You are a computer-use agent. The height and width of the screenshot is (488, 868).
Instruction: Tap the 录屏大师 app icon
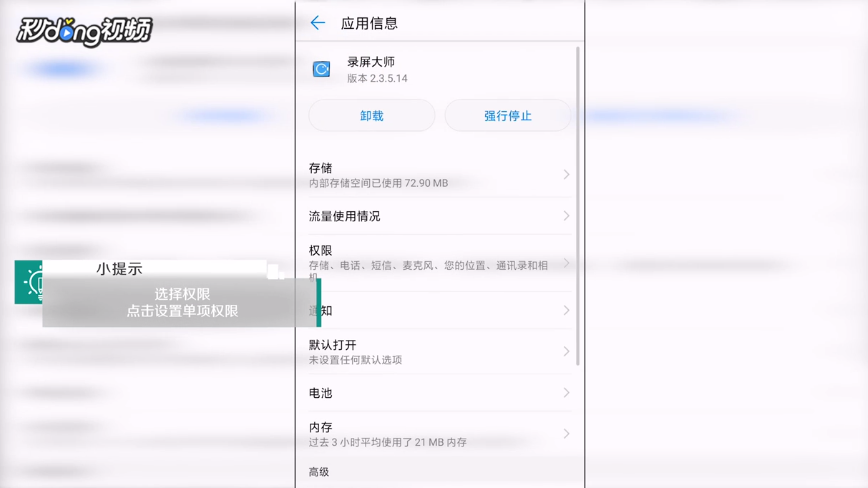(x=322, y=69)
